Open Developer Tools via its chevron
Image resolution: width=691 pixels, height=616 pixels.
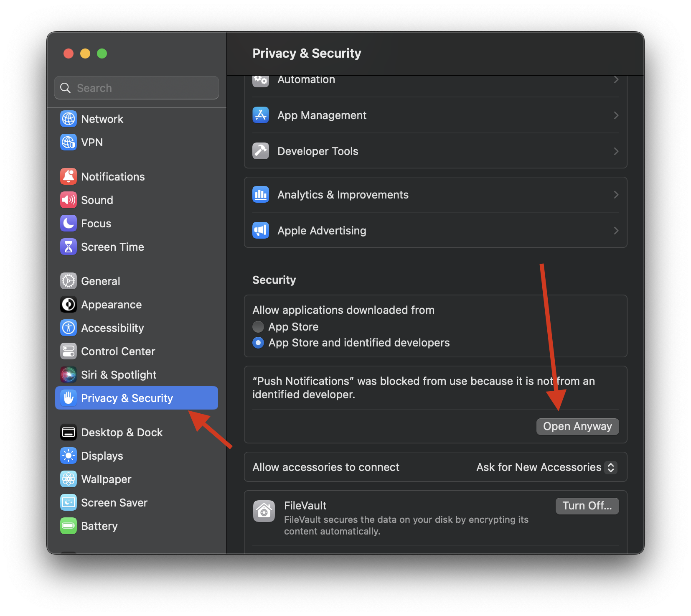[x=616, y=151]
